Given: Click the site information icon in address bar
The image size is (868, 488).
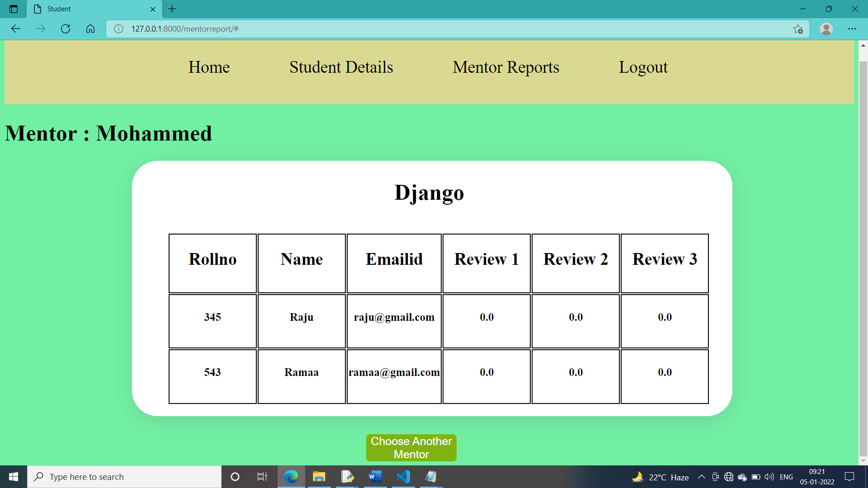Looking at the screenshot, I should (118, 28).
